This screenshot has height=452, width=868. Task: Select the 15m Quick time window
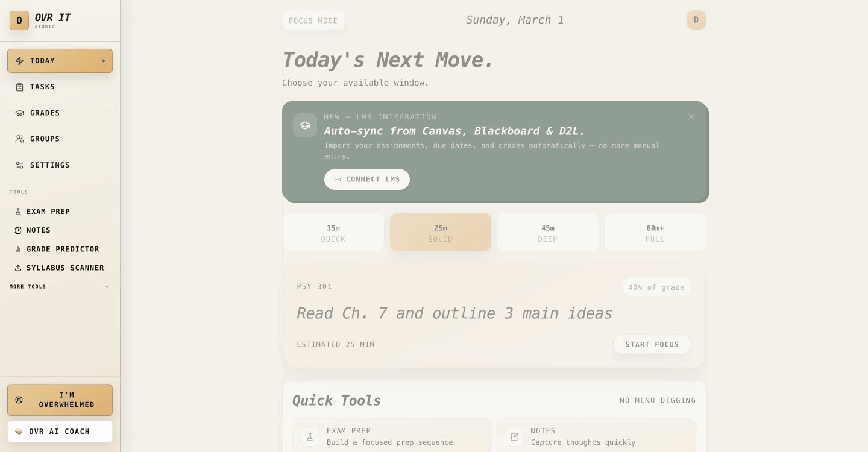pyautogui.click(x=333, y=232)
